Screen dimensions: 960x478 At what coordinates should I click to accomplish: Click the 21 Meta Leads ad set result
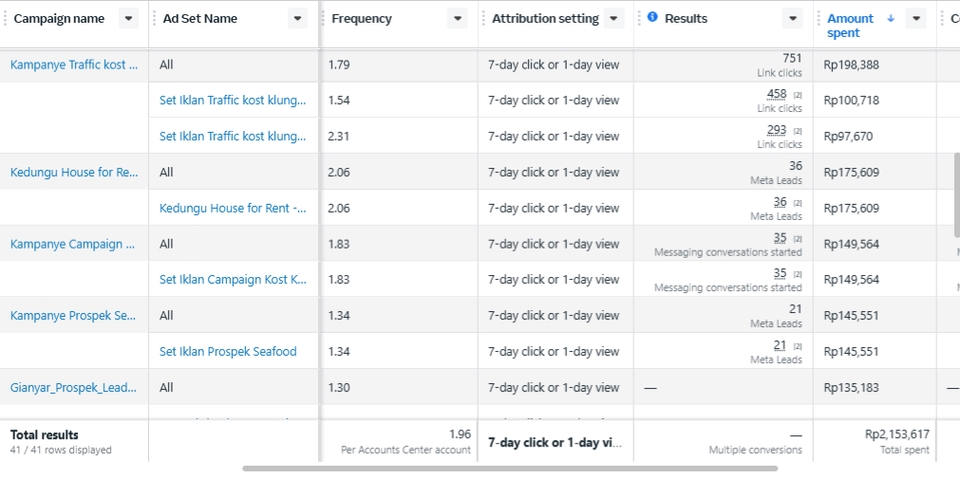coord(780,346)
